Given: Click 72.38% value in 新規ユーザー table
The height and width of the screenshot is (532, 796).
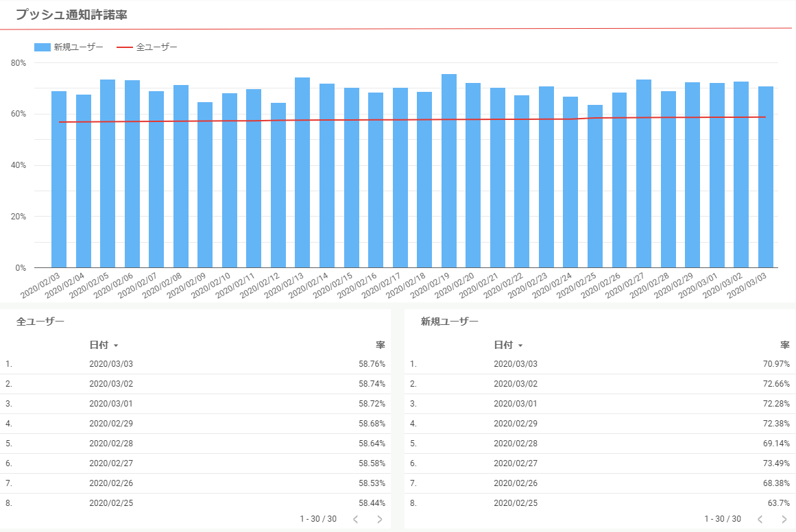Looking at the screenshot, I should (x=776, y=424).
